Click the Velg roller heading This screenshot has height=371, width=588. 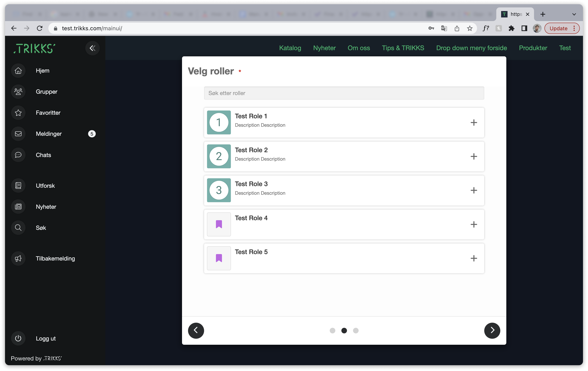tap(211, 71)
